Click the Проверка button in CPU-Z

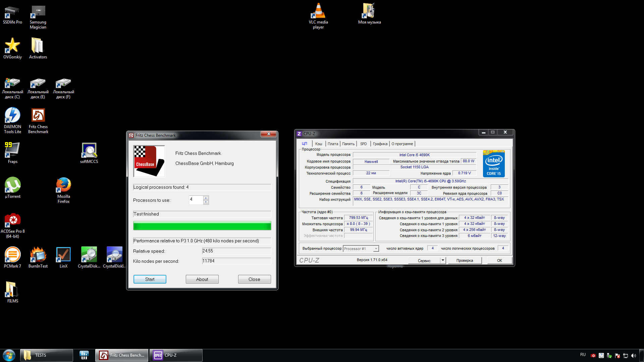click(465, 260)
